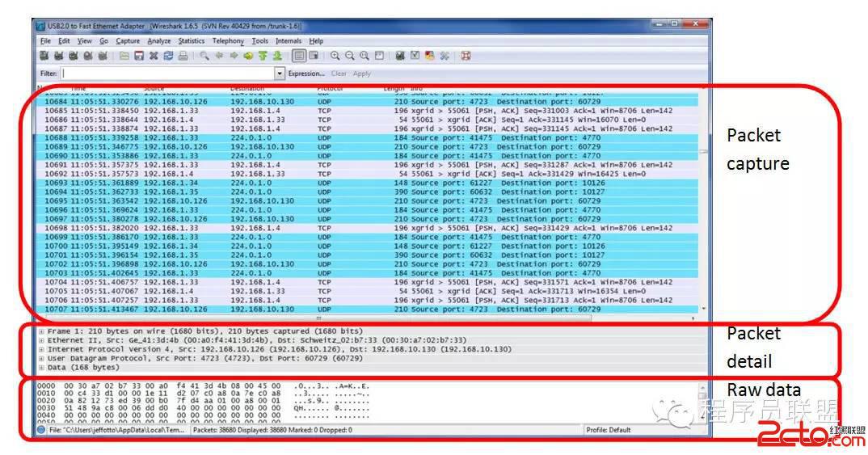Open a capture file icon
Viewport: 868px width, 455px height.
[124, 56]
